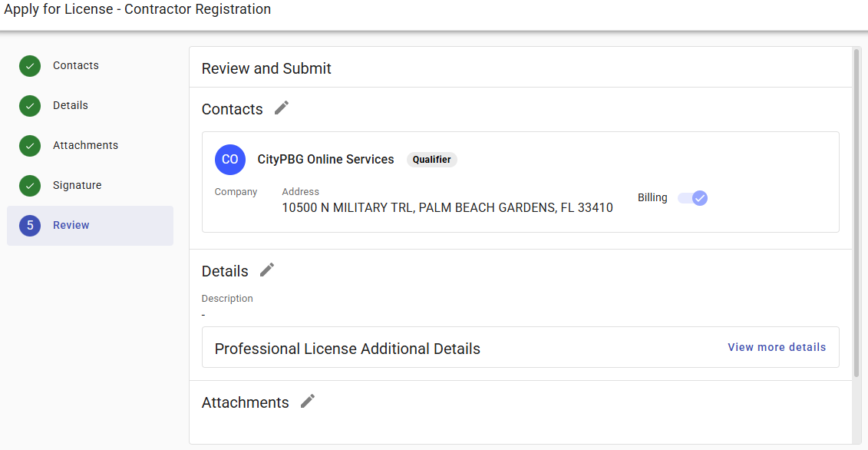Open the Review step in the sidebar
Screen dimensions: 868x450
[x=70, y=225]
